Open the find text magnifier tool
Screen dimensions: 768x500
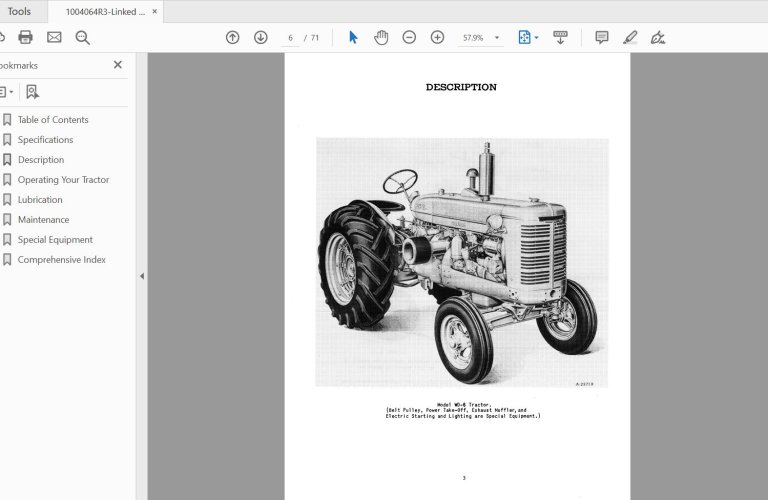click(x=82, y=38)
